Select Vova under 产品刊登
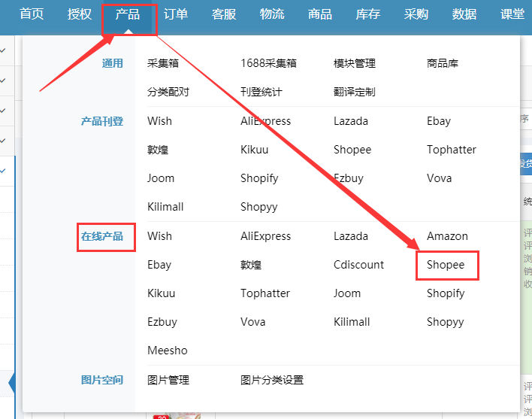This screenshot has height=419, width=532. [x=440, y=178]
